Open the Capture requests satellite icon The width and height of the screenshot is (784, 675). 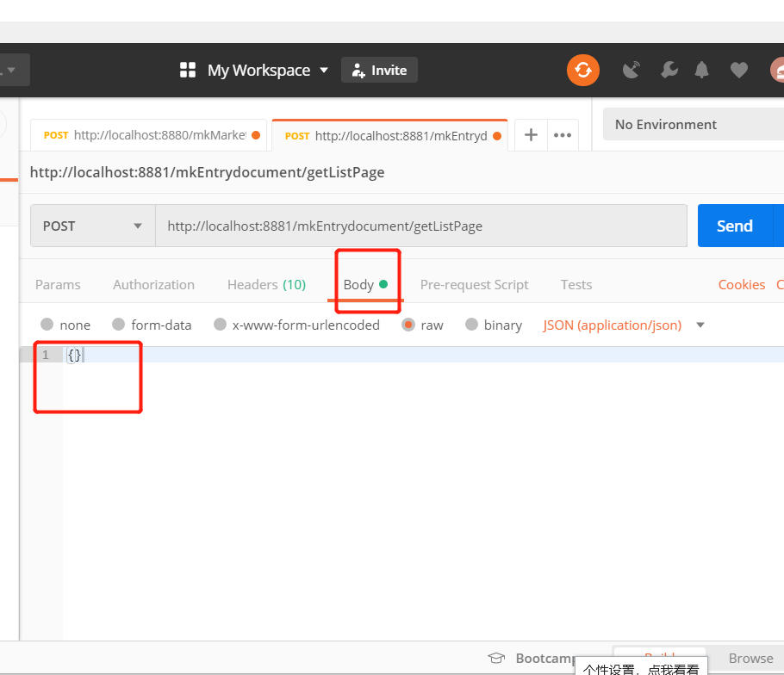(631, 70)
